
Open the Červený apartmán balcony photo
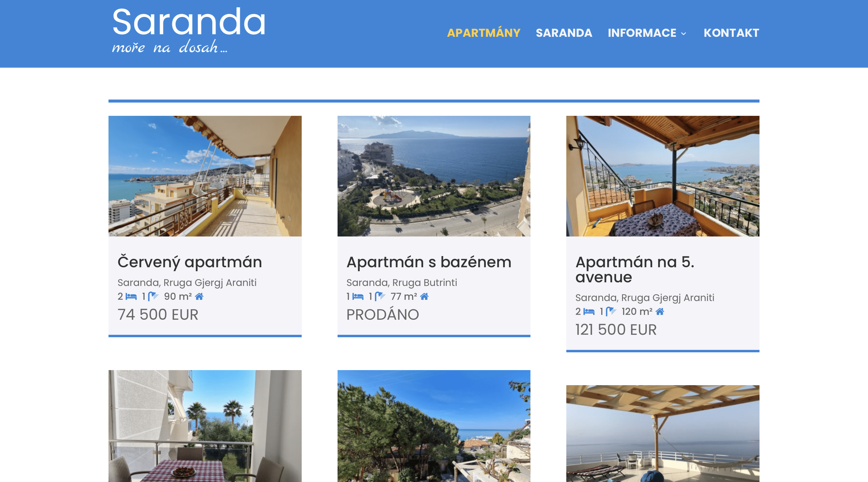click(x=205, y=176)
